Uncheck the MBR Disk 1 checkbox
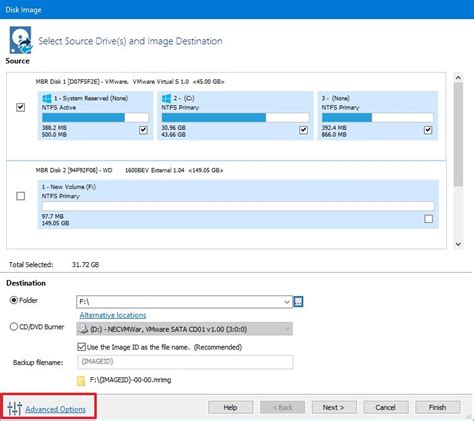This screenshot has height=421, width=474. pyautogui.click(x=21, y=107)
